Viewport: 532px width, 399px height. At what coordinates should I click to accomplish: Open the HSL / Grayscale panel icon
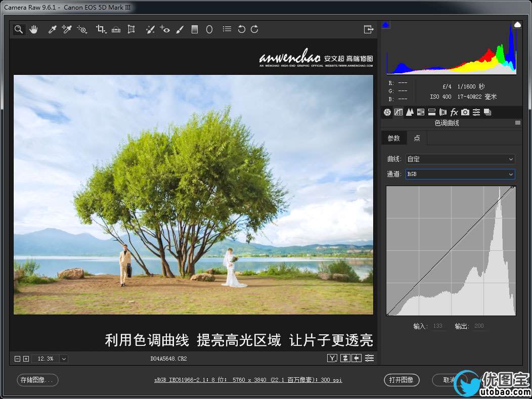(x=421, y=112)
